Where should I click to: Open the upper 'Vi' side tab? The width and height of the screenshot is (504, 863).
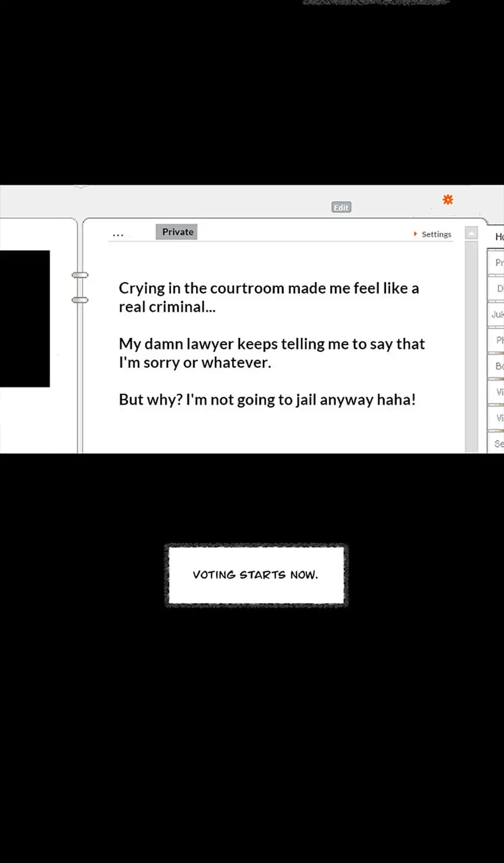[x=498, y=392]
